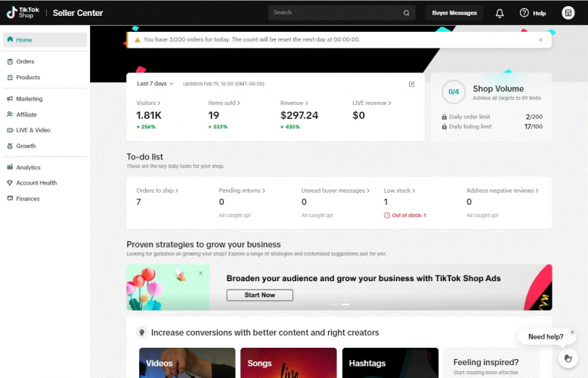Click the 1.81K visitors value
Screen dimensions: 588x378
149,115
